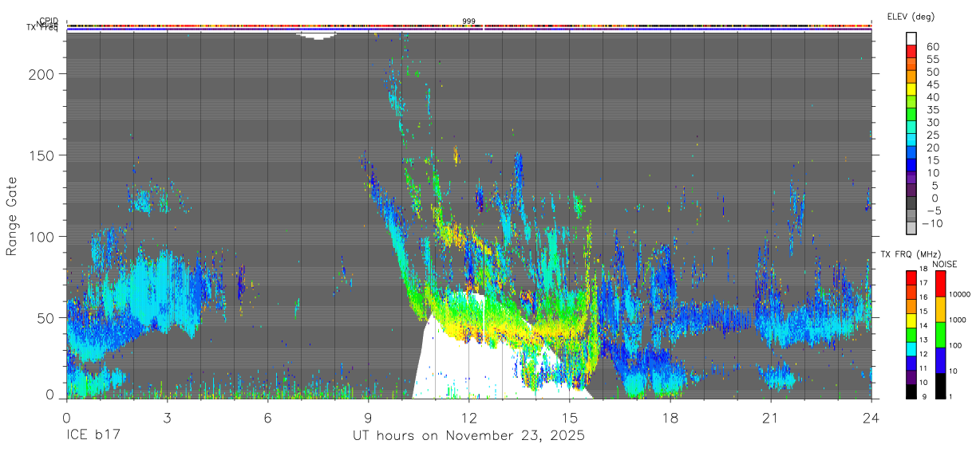Click the ELEV swatch between -10 and -5
Screen dimensions: 980x452
911,216
